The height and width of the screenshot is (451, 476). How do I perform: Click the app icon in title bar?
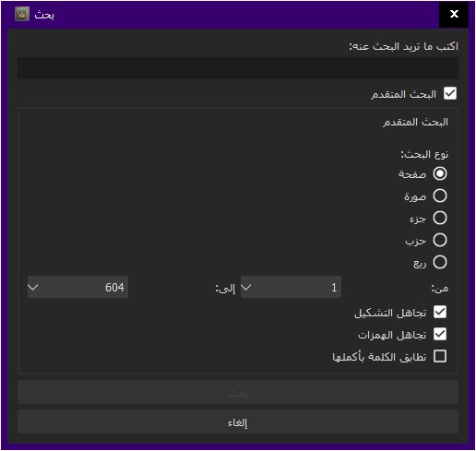point(22,14)
